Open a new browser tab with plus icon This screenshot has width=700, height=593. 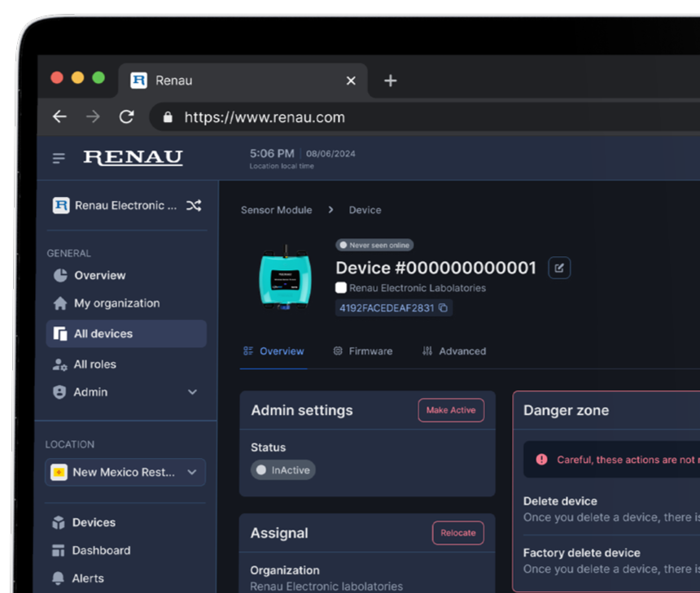391,81
